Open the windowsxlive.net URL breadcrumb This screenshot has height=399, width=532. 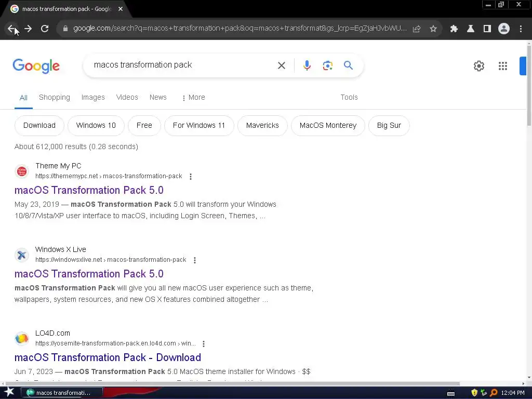[x=111, y=260]
